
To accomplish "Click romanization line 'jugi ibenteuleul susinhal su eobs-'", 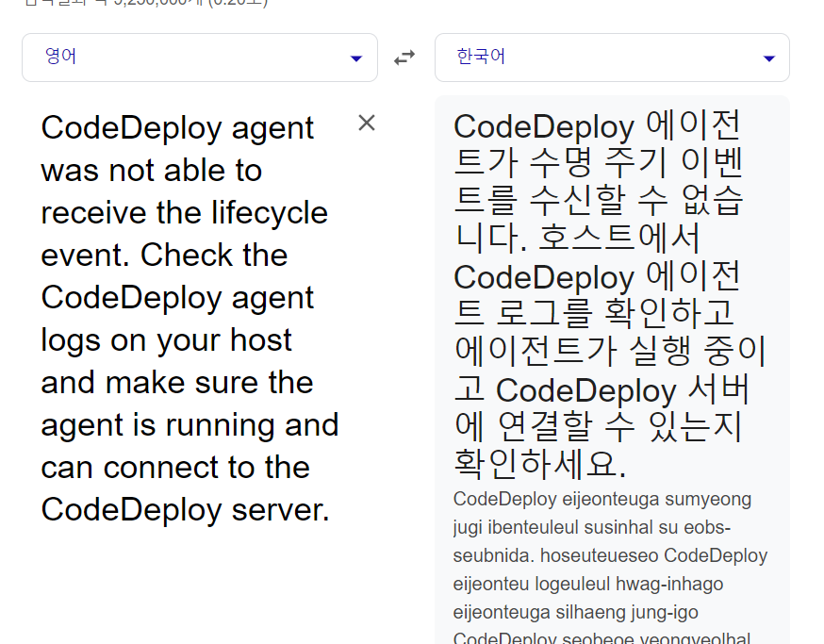I will coord(592,527).
